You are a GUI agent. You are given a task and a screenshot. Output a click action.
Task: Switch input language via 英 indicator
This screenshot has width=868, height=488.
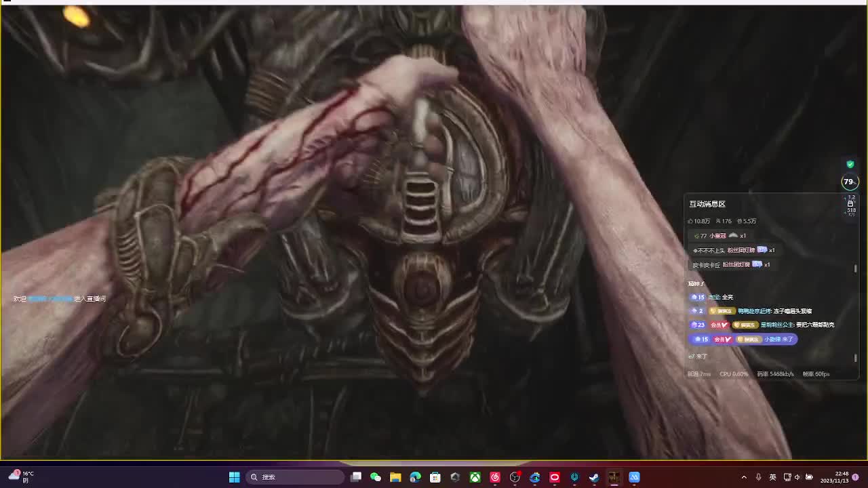(772, 477)
